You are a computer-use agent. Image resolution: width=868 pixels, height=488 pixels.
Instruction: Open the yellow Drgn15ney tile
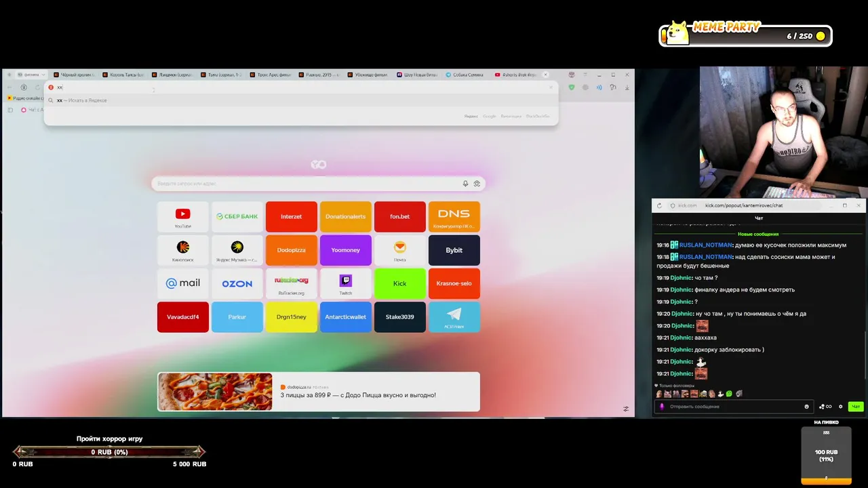[292, 317]
